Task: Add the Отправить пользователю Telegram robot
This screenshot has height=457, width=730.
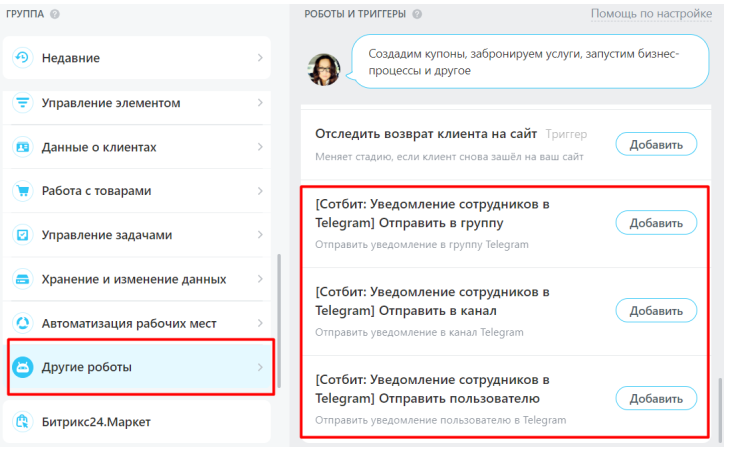Action: (x=656, y=399)
